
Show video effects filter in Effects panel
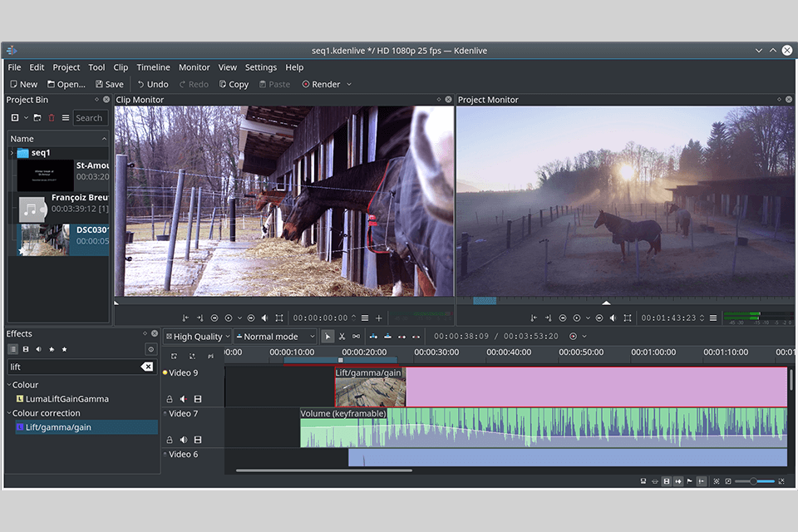[x=26, y=349]
